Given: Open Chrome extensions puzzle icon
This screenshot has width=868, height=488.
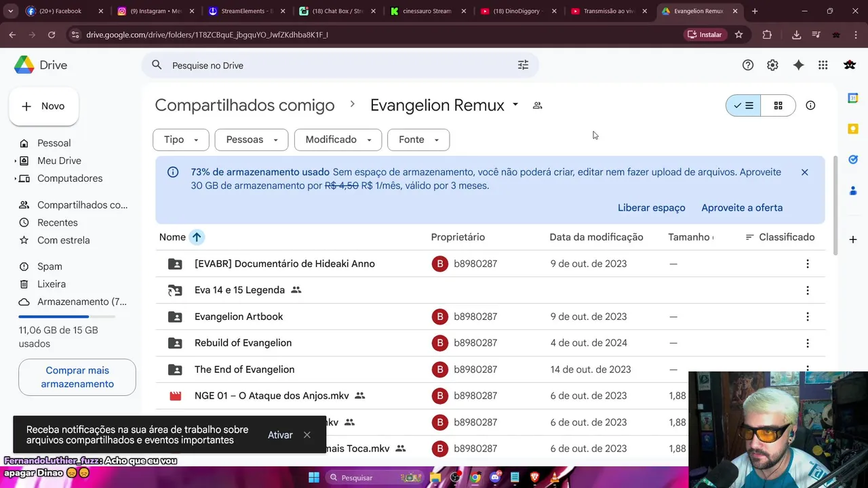Looking at the screenshot, I should tap(767, 35).
